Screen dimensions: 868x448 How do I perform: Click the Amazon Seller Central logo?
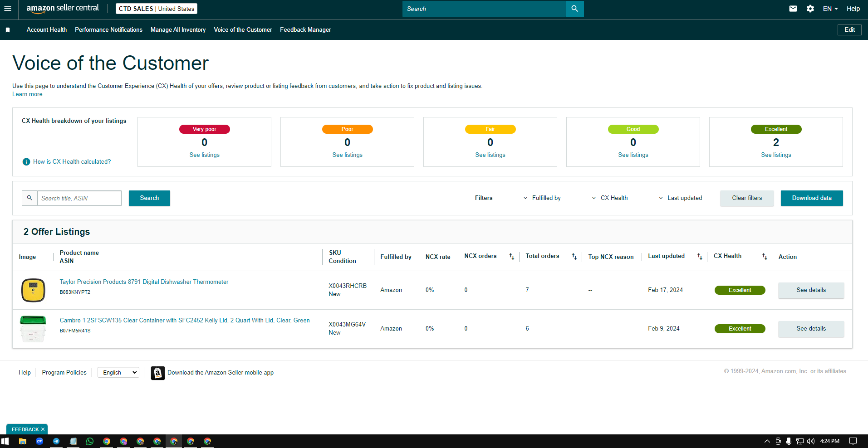[63, 9]
